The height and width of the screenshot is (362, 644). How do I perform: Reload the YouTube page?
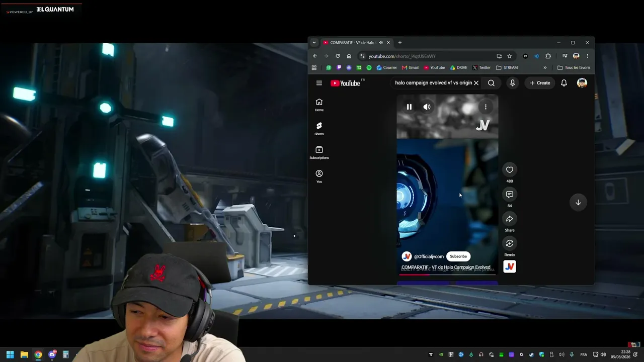[x=338, y=56]
